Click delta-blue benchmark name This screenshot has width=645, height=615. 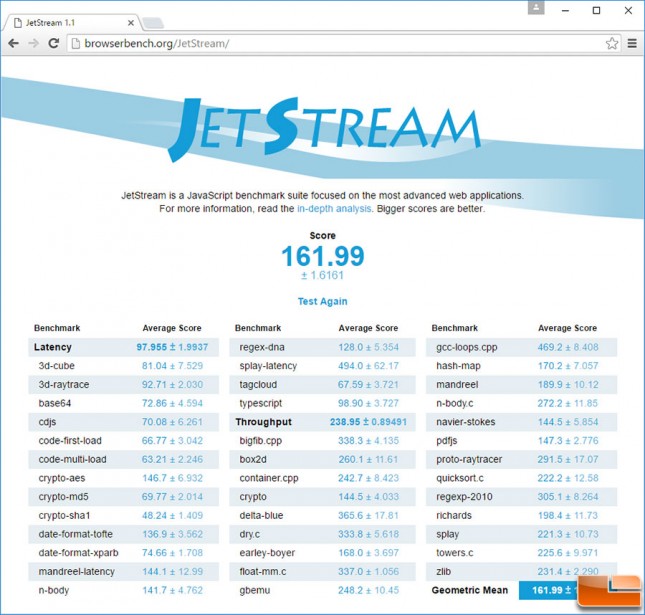click(x=261, y=515)
